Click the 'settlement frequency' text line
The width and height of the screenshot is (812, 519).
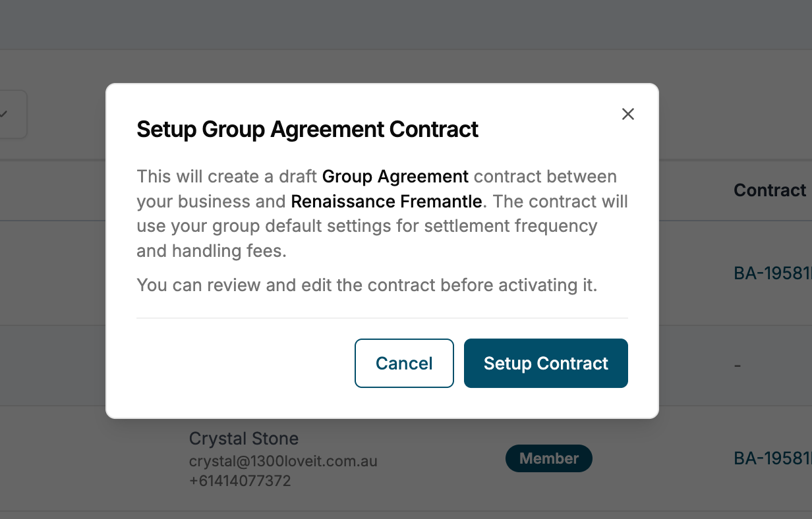tap(511, 226)
